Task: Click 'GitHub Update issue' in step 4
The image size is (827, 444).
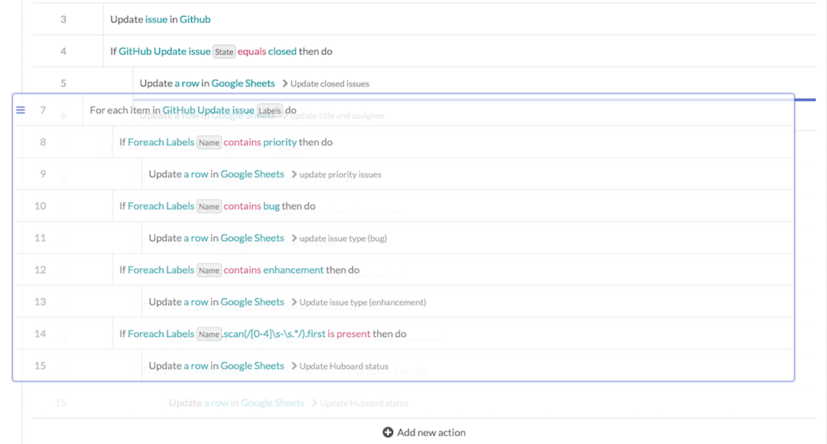Action: 164,51
